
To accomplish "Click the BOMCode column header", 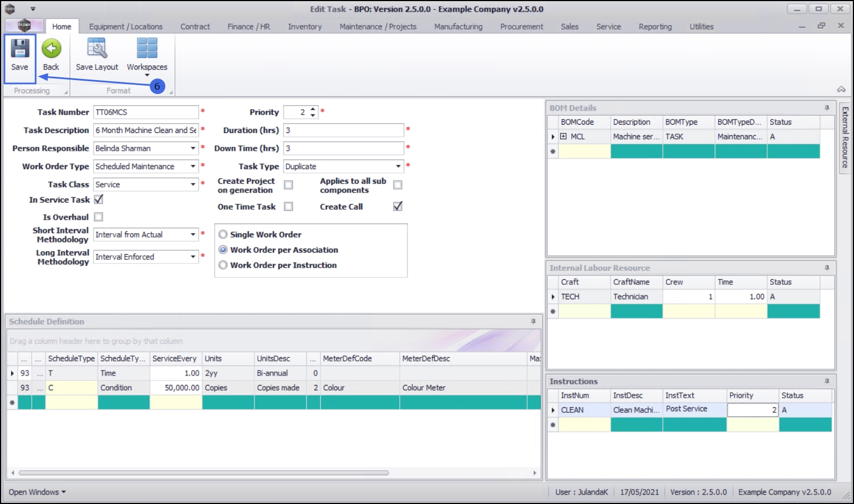I will tap(585, 122).
